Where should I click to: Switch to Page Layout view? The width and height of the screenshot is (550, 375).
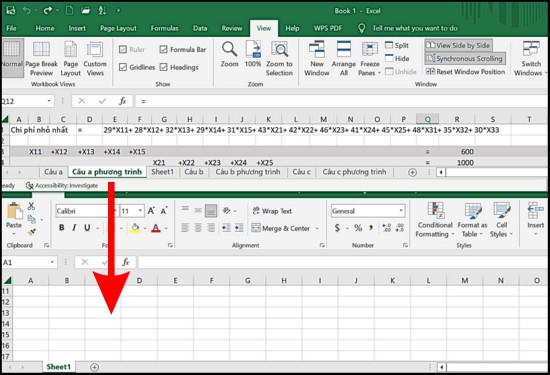coord(71,58)
